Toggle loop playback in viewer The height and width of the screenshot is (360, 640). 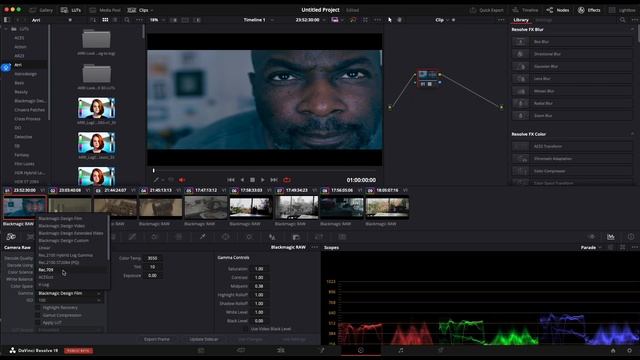point(287,180)
